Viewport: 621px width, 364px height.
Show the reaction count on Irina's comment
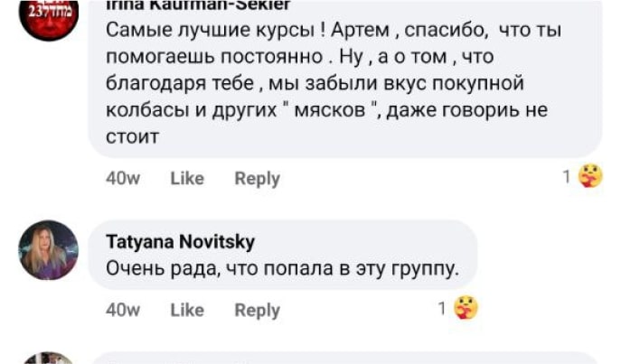[x=567, y=178]
